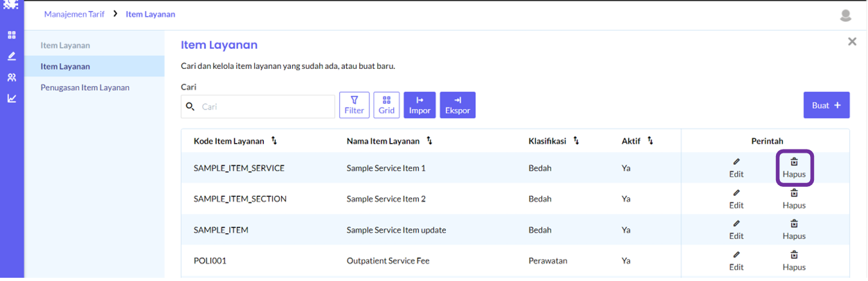
Task: Click the user profile avatar icon
Action: coord(845,15)
